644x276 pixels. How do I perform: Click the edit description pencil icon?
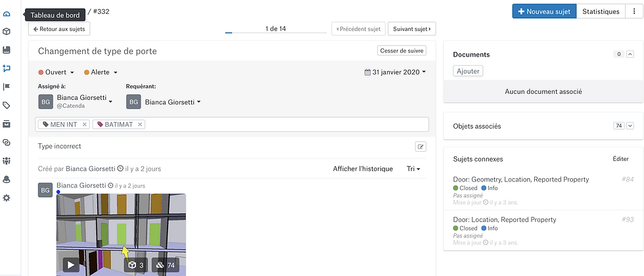tap(421, 147)
